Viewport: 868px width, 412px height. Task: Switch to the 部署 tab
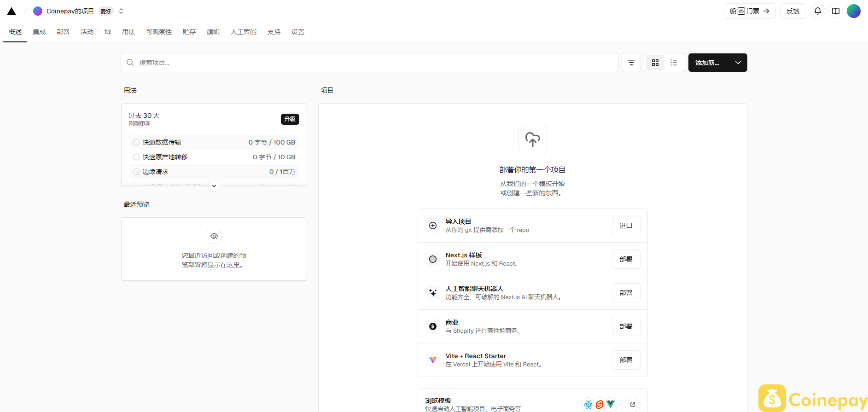coord(63,32)
